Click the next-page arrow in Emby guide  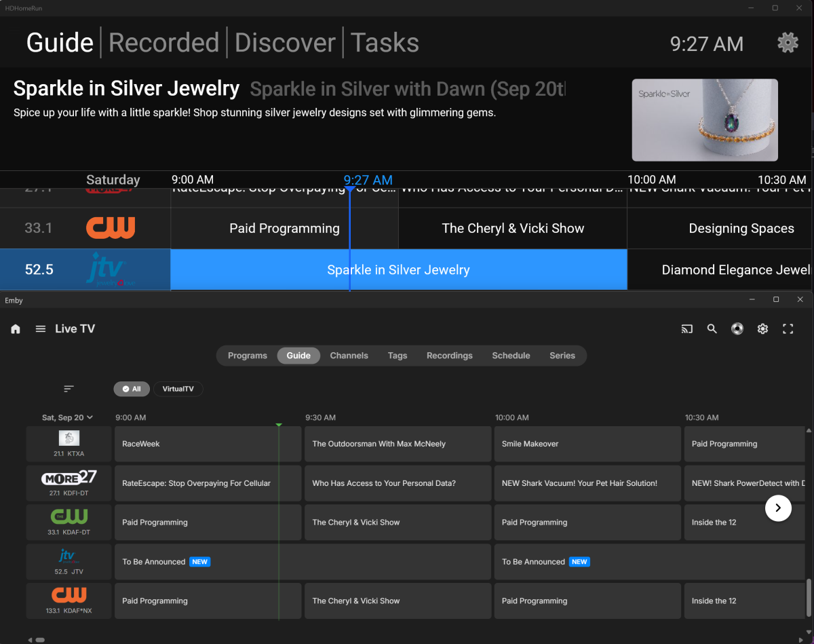[x=778, y=508]
